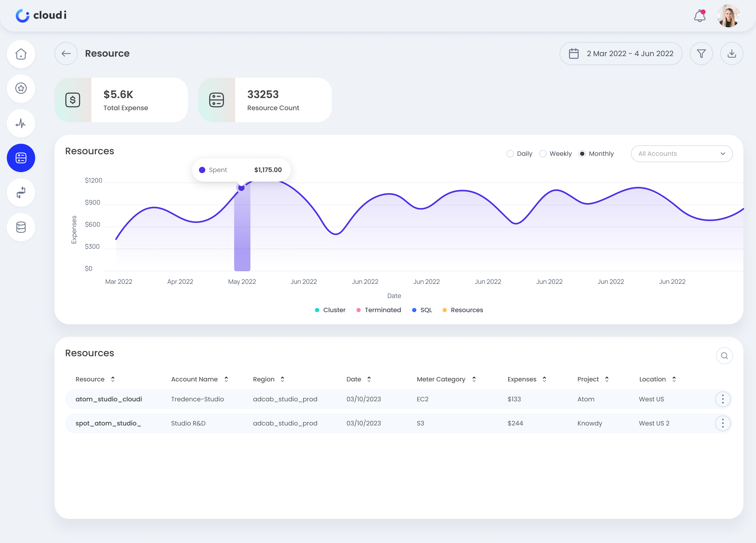This screenshot has height=543, width=756.
Task: Click the Tredence-Studio account cell
Action: click(197, 399)
